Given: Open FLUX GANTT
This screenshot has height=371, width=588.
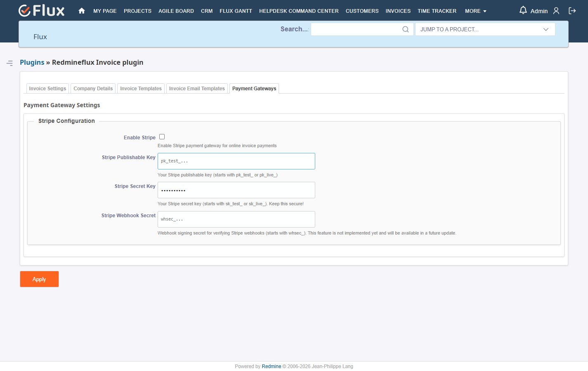Looking at the screenshot, I should tap(236, 11).
